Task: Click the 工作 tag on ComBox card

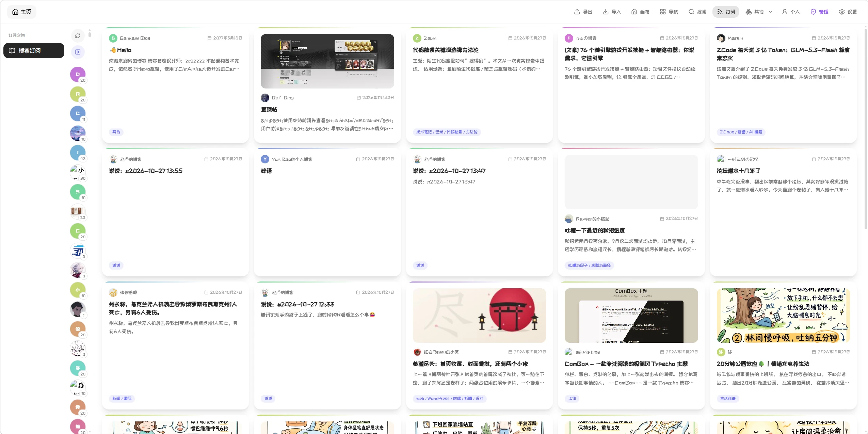Action: click(x=572, y=399)
